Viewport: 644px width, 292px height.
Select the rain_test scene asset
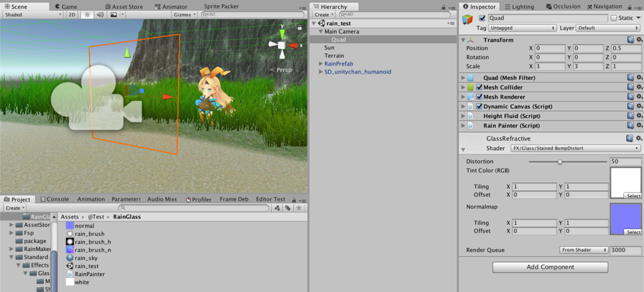click(86, 266)
